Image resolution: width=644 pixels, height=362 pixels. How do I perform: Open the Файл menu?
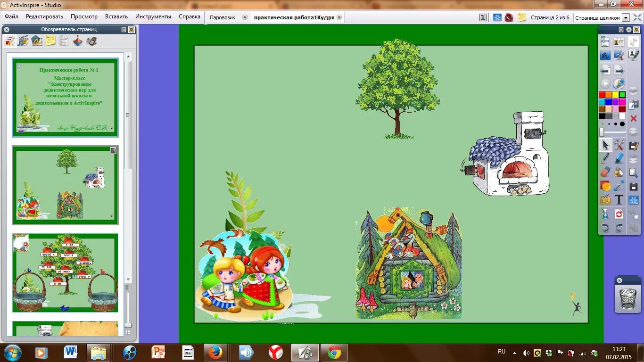(12, 16)
